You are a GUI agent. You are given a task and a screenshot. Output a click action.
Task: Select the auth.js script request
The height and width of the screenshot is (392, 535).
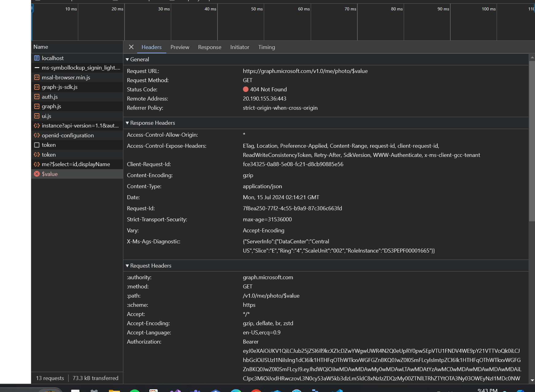point(77,97)
